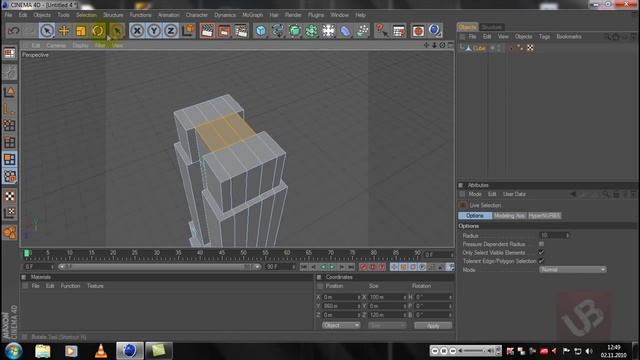The width and height of the screenshot is (640, 360).
Task: Click the volume speaker tray icon
Action: point(589,351)
